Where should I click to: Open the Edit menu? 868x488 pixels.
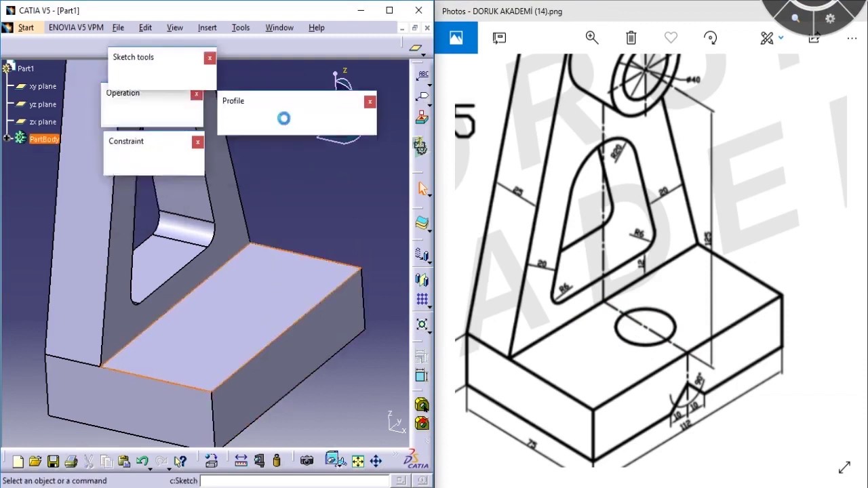(145, 28)
